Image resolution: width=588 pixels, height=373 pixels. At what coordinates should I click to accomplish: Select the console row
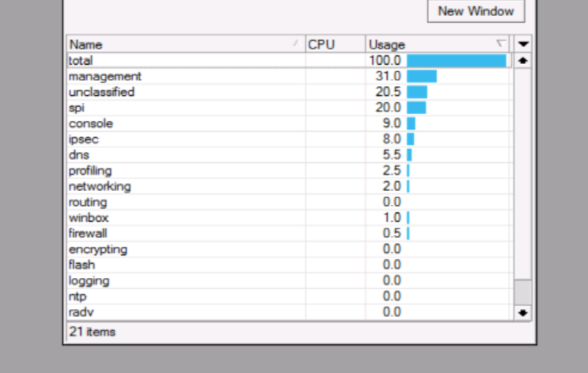pos(290,124)
